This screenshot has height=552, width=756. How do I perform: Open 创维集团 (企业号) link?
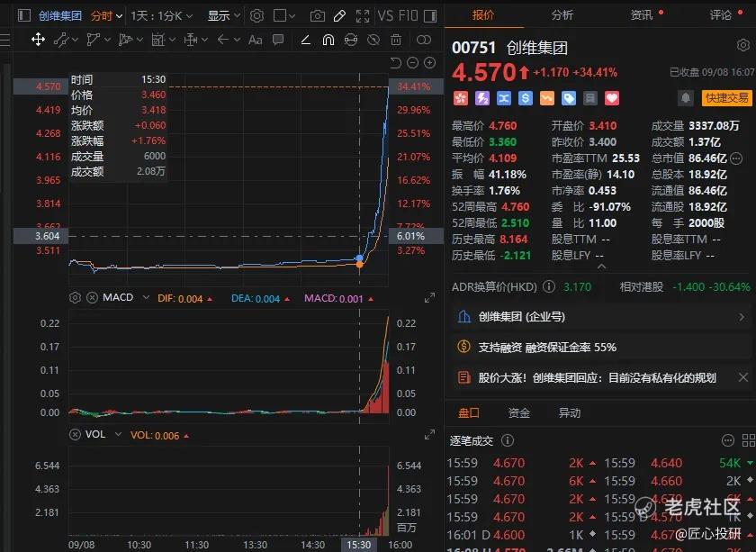coord(601,317)
